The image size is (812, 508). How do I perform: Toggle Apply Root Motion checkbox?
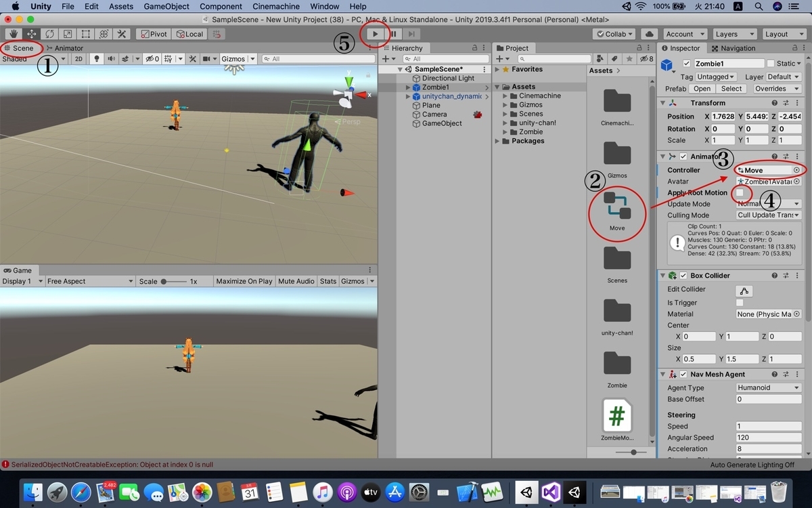pos(740,193)
